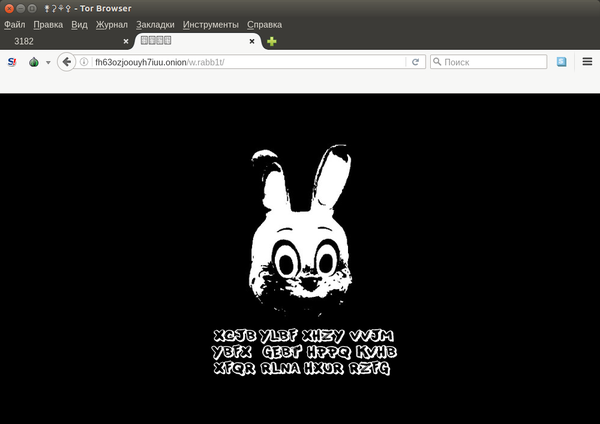Viewport: 600px width, 424px height.
Task: Open the Файл menu
Action: coord(15,24)
